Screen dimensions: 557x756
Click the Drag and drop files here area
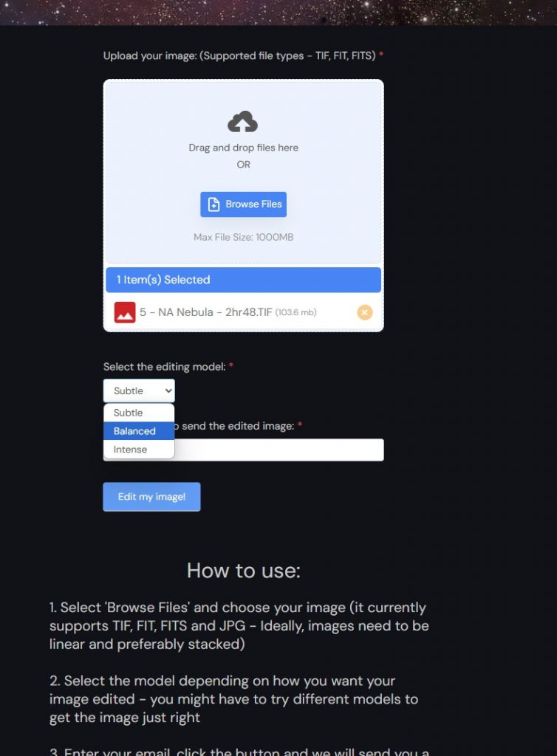pyautogui.click(x=244, y=148)
